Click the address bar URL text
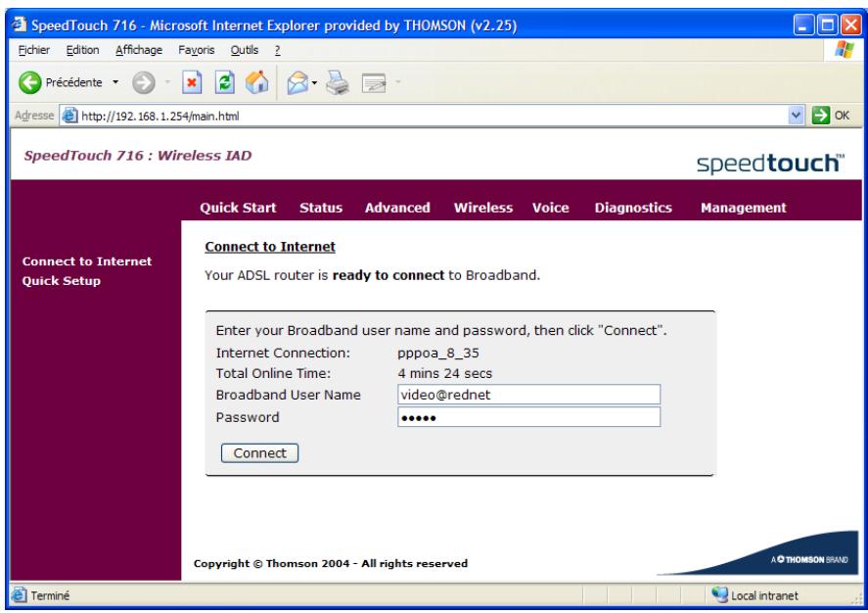This screenshot has width=868, height=613. pyautogui.click(x=160, y=116)
